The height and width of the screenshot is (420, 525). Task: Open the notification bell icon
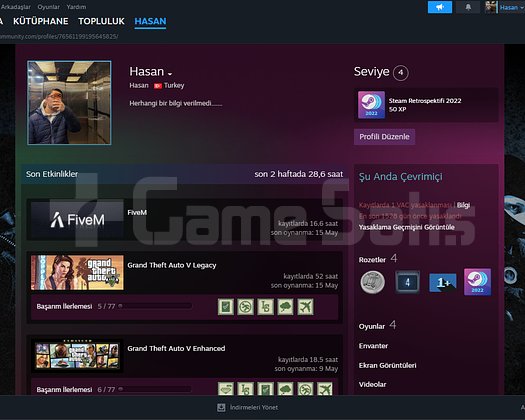pyautogui.click(x=468, y=7)
